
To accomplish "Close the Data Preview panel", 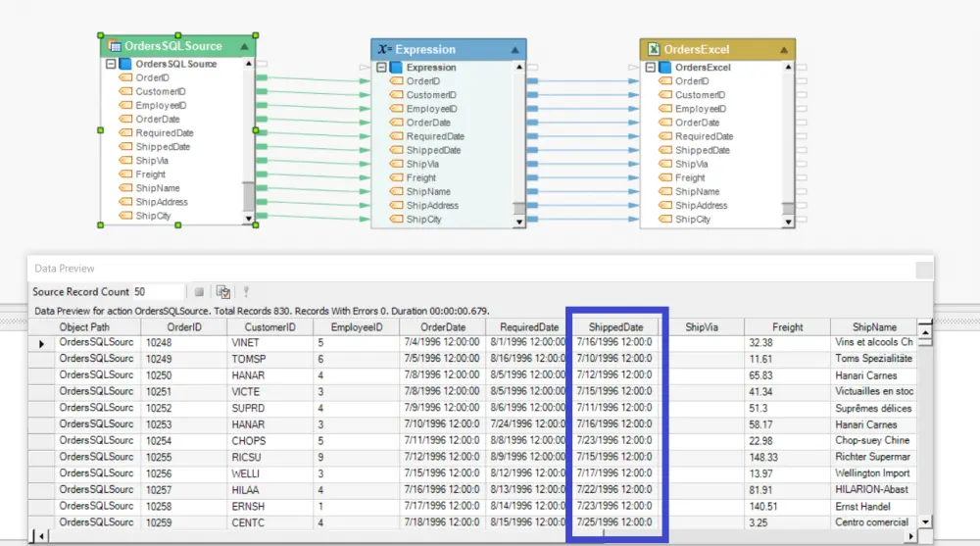I will click(x=924, y=270).
